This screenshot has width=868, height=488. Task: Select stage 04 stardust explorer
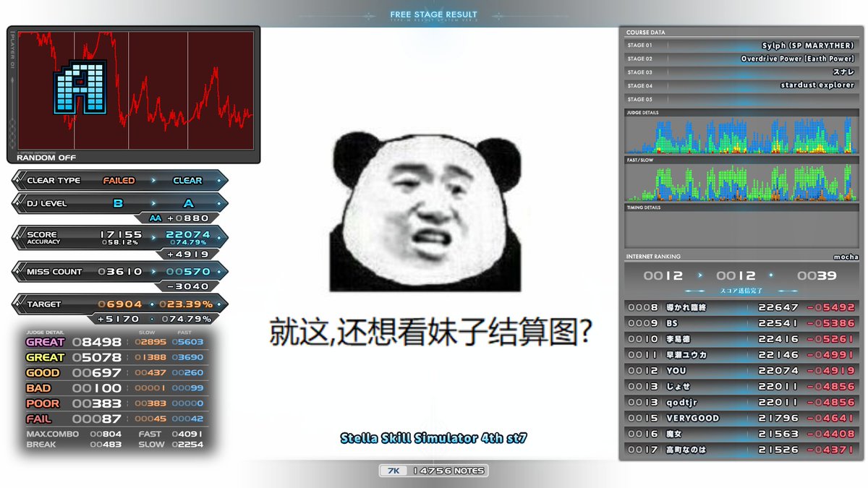741,85
